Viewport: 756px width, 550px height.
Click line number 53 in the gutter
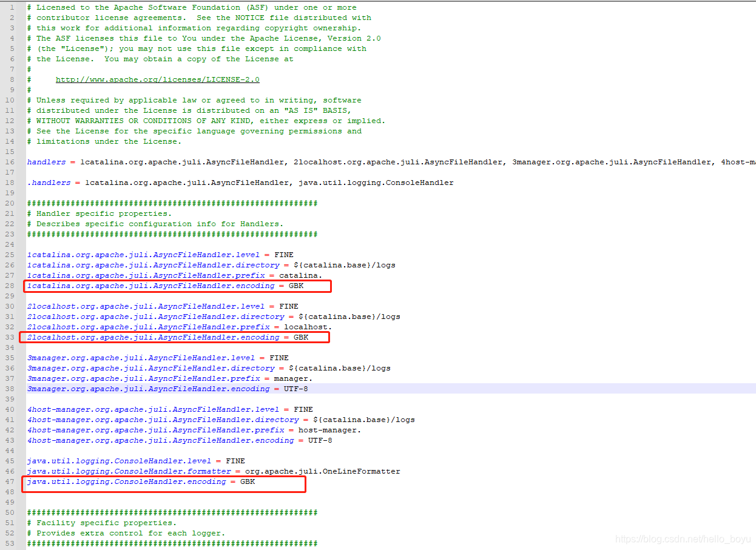tap(9, 543)
